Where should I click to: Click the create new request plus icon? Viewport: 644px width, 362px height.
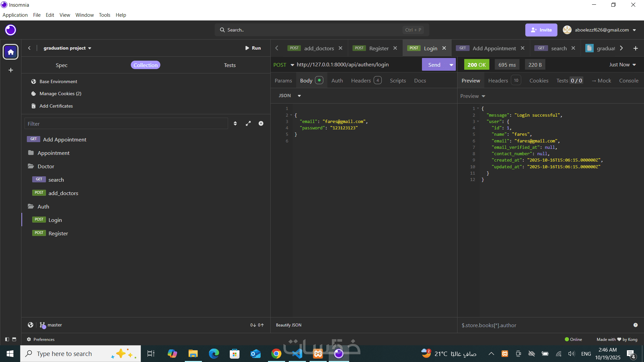[261, 124]
